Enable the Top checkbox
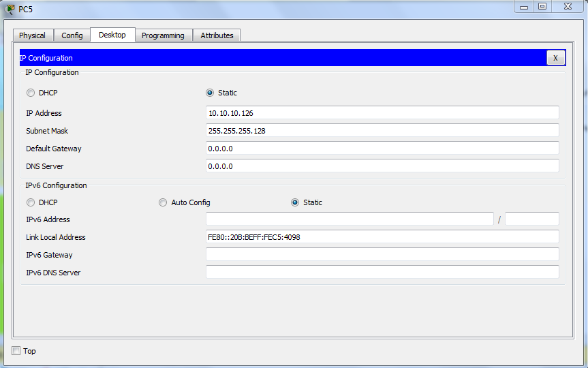 pos(16,351)
